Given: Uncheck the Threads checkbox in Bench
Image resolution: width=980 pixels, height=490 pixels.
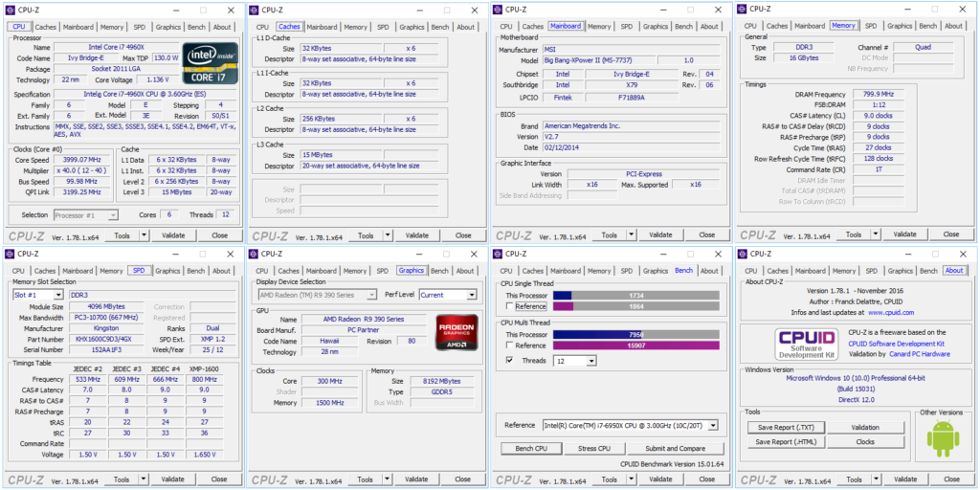Looking at the screenshot, I should pyautogui.click(x=509, y=361).
